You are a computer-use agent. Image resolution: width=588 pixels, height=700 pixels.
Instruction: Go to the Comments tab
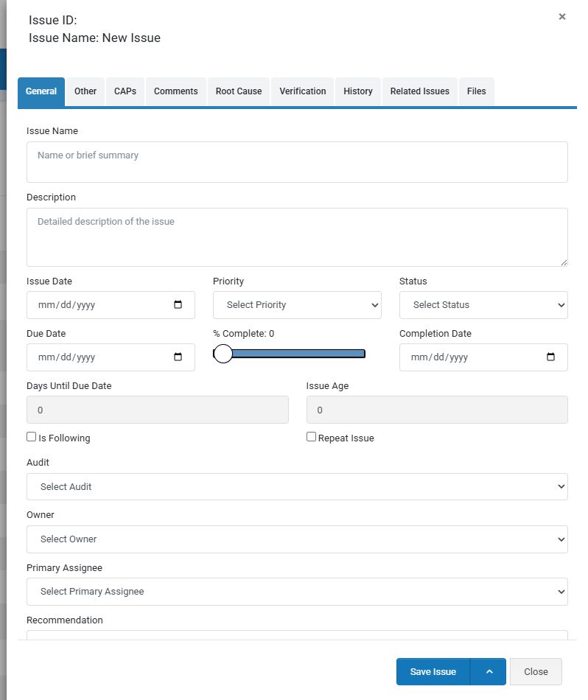176,91
